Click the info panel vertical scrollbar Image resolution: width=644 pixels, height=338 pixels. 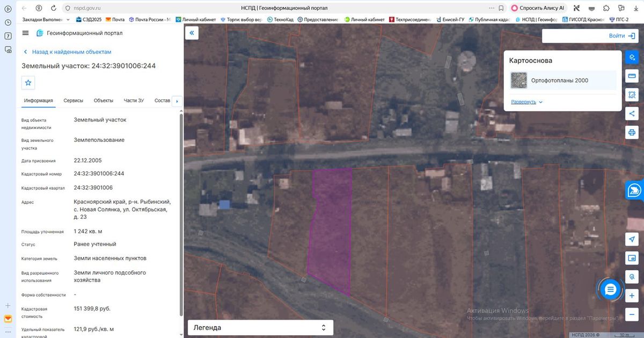pos(181,215)
